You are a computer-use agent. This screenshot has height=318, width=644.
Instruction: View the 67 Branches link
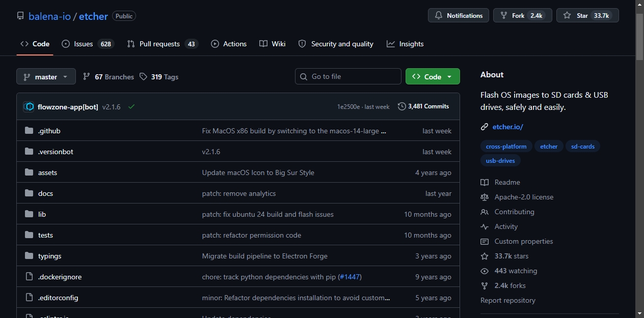click(108, 77)
